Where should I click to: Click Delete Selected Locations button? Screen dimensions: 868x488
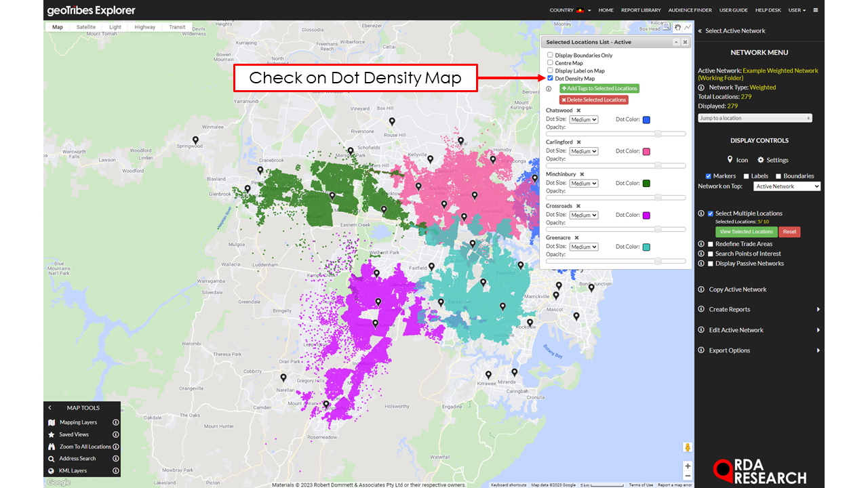click(x=593, y=100)
